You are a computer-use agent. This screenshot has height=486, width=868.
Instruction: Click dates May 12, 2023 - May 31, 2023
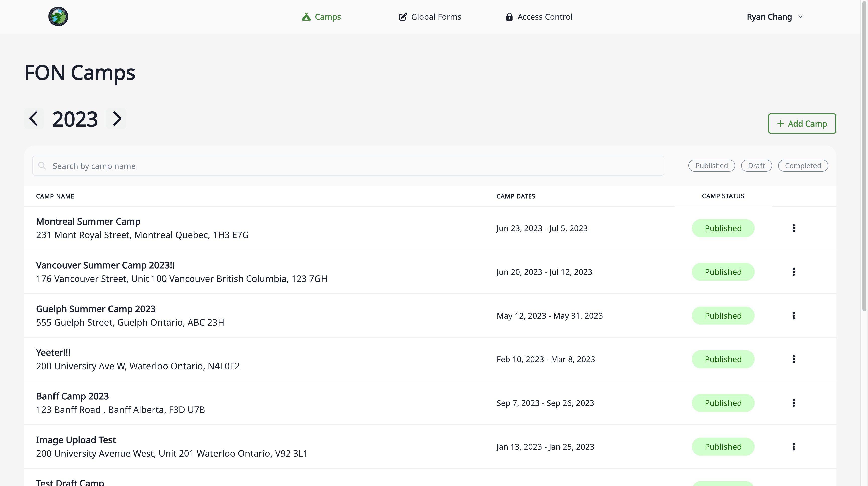point(550,316)
